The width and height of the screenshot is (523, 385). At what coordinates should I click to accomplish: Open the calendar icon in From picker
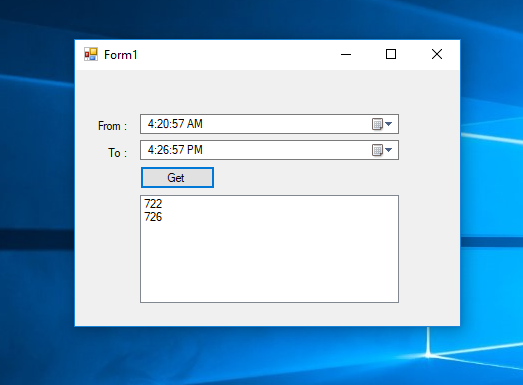pyautogui.click(x=377, y=124)
